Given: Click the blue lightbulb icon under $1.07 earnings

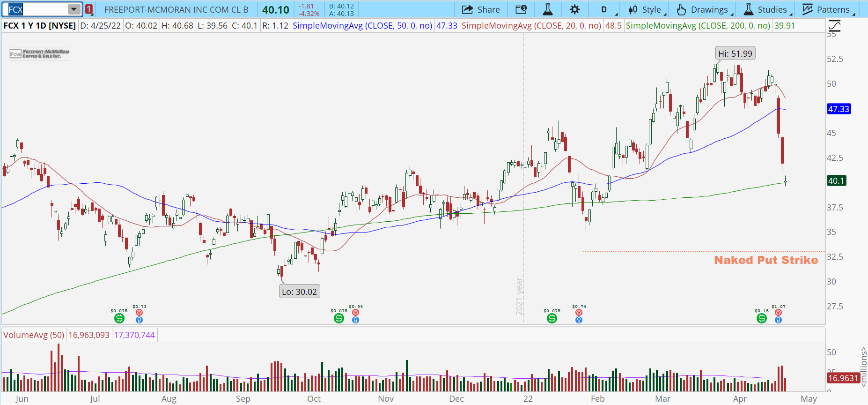Looking at the screenshot, I should 778,320.
